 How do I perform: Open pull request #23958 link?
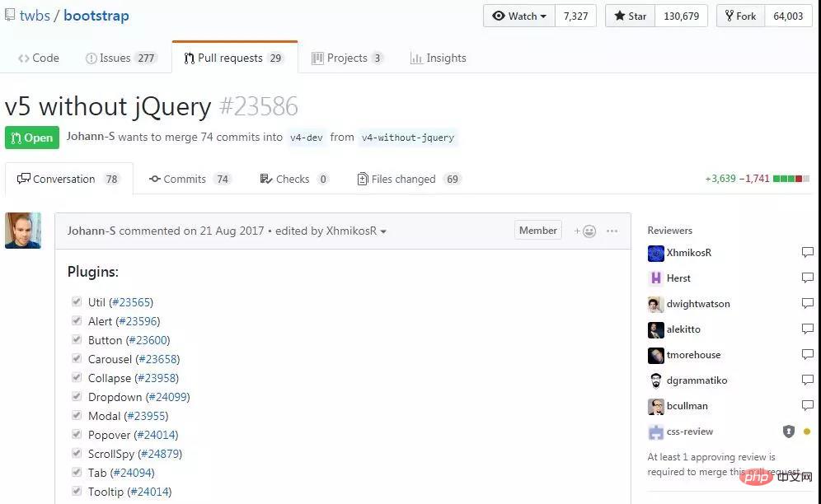[x=157, y=378]
